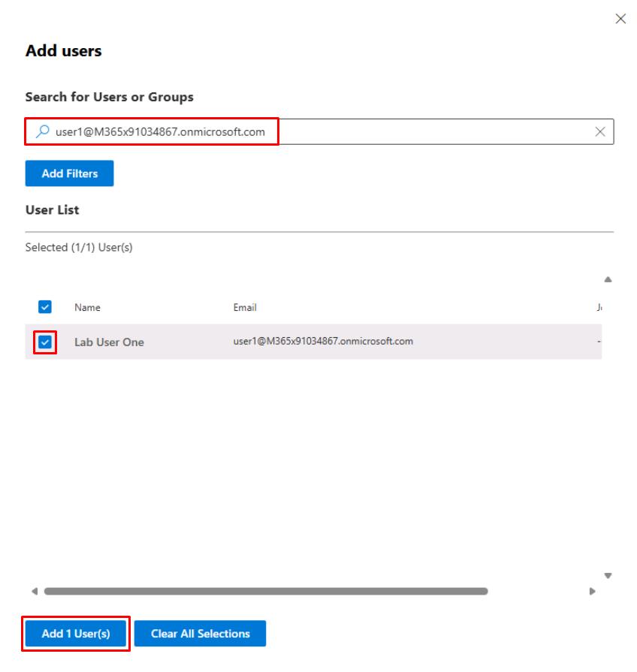
Task: Click Clear All Selections
Action: pyautogui.click(x=200, y=634)
